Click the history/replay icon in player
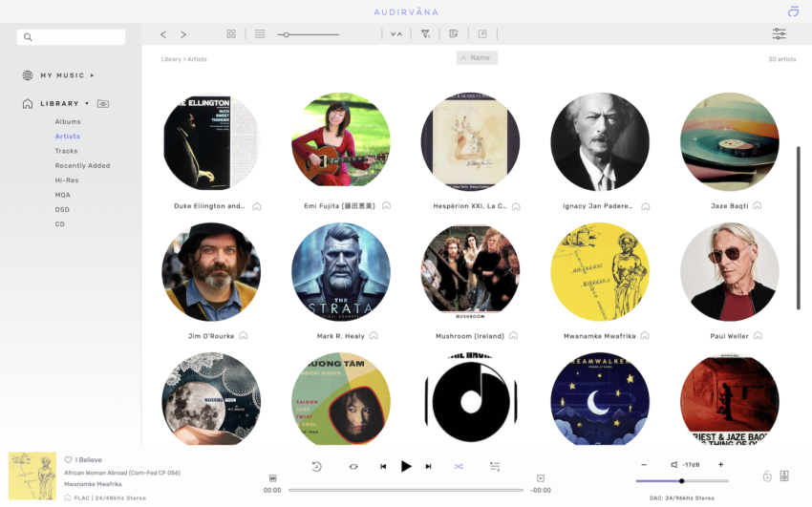Viewport: 812px width, 507px height. [316, 467]
